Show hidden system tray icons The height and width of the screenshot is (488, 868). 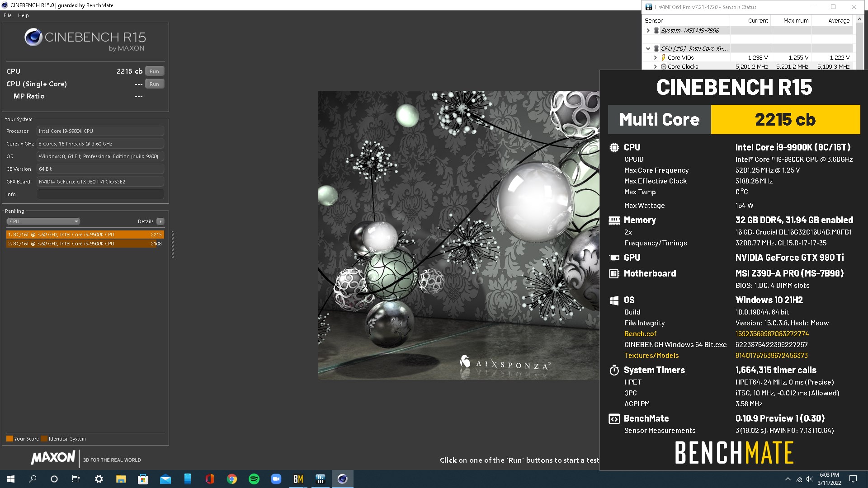pos(788,479)
